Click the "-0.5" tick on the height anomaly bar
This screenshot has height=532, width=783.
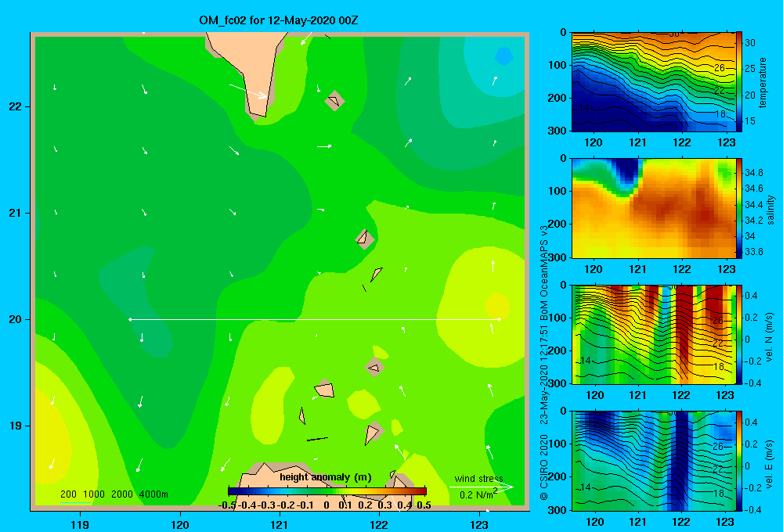[x=227, y=505]
